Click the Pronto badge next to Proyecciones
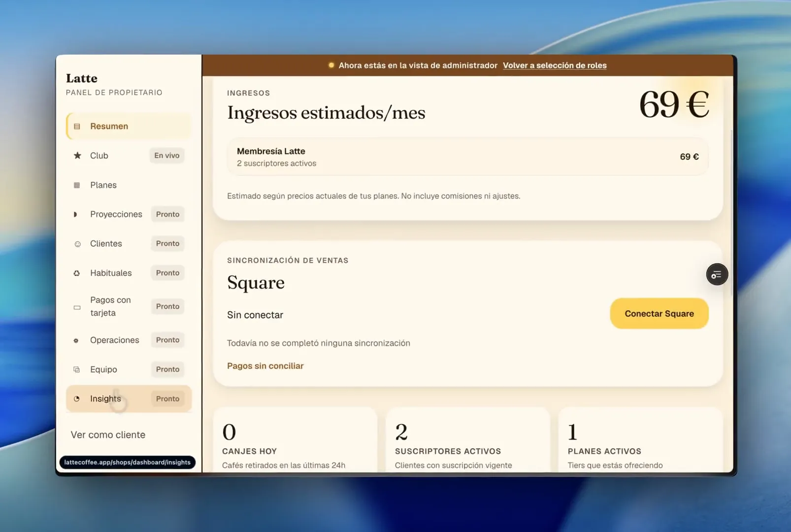The width and height of the screenshot is (791, 532). [167, 214]
